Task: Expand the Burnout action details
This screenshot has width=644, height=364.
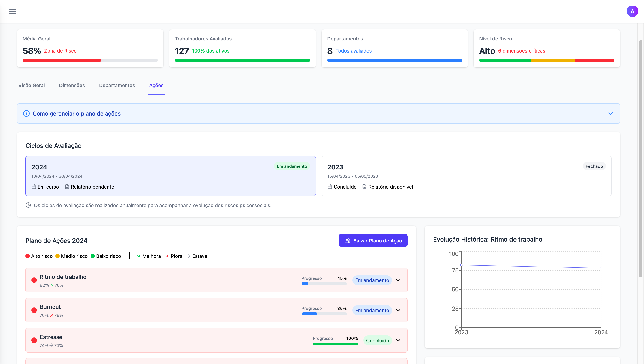Action: pos(398,310)
